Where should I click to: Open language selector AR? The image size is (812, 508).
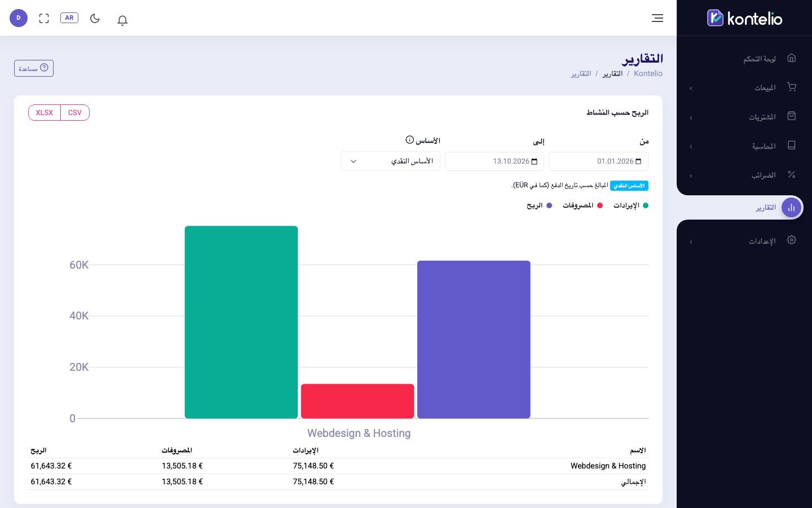(69, 17)
